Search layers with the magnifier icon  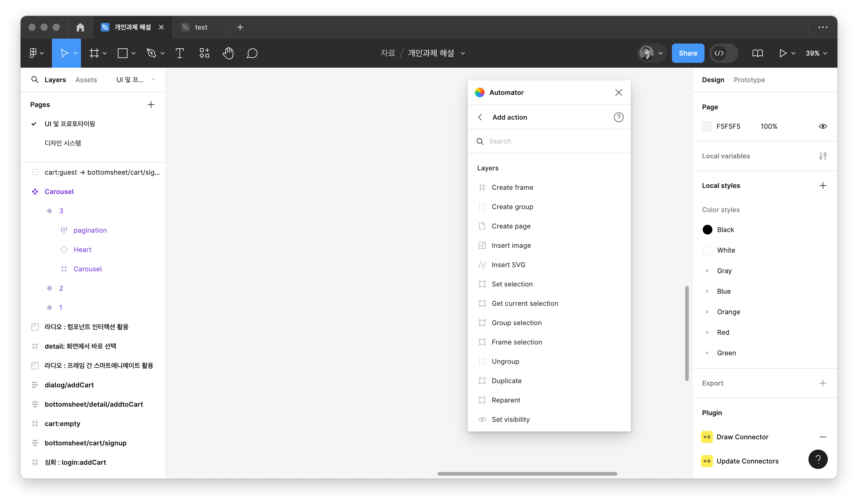(34, 80)
